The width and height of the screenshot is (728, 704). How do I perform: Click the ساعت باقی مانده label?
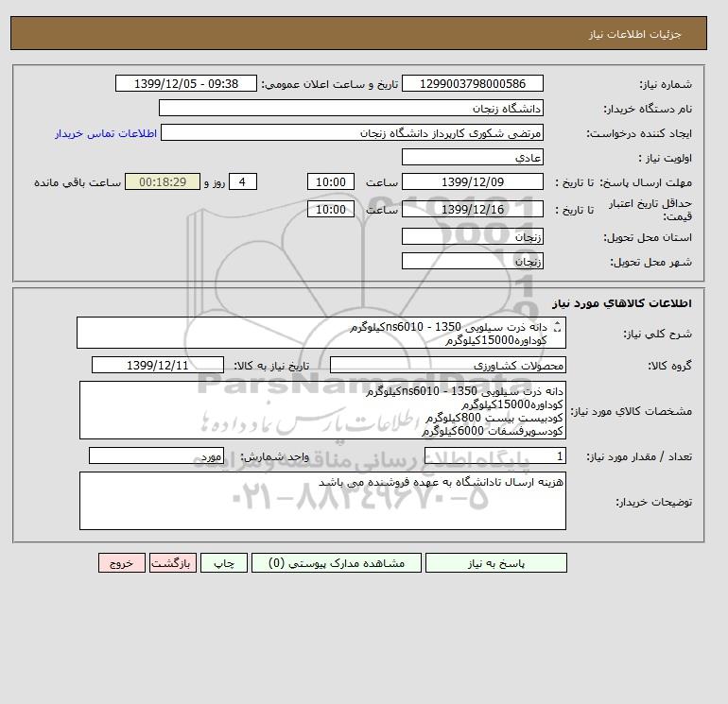coord(78,182)
